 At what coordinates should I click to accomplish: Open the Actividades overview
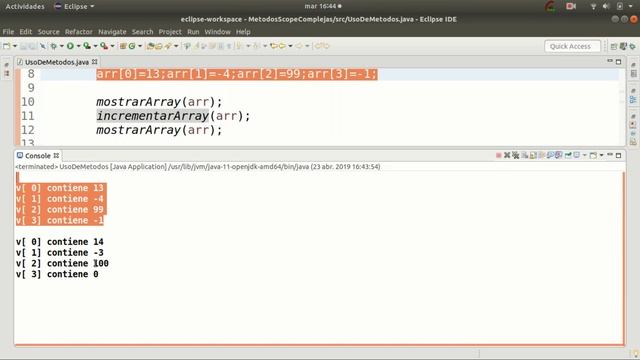pyautogui.click(x=25, y=7)
